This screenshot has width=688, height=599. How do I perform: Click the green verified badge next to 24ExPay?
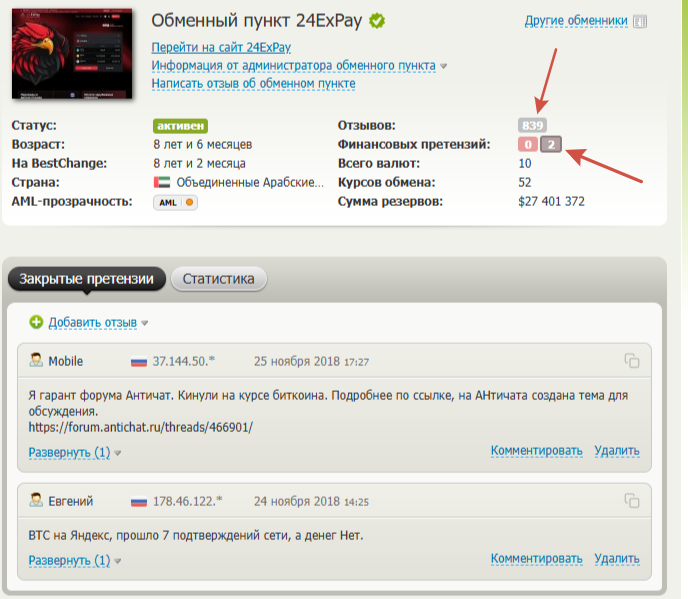coord(377,21)
